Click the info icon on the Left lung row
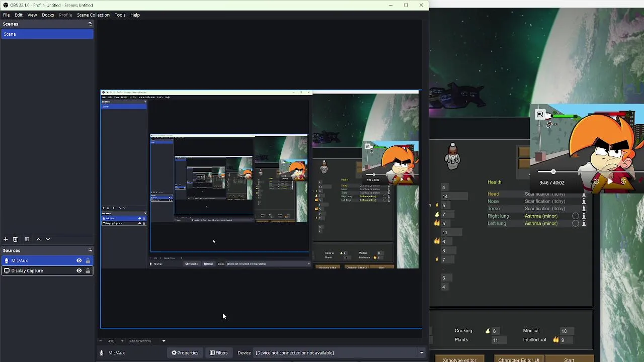Image resolution: width=644 pixels, height=362 pixels. 584,223
